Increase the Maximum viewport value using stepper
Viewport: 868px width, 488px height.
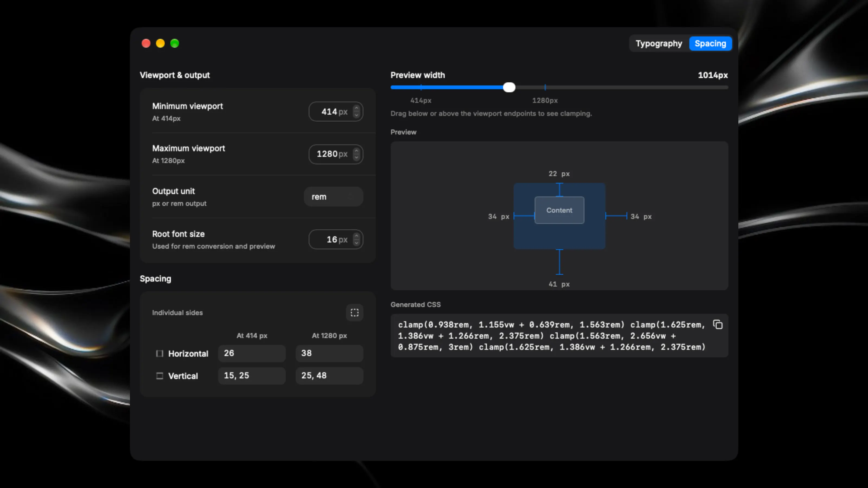[356, 150]
